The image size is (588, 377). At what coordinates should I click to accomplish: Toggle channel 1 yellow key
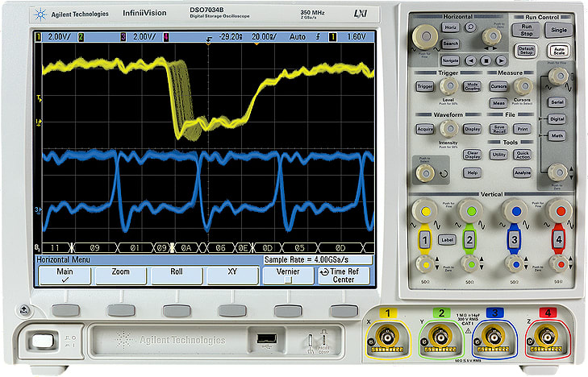coord(424,239)
